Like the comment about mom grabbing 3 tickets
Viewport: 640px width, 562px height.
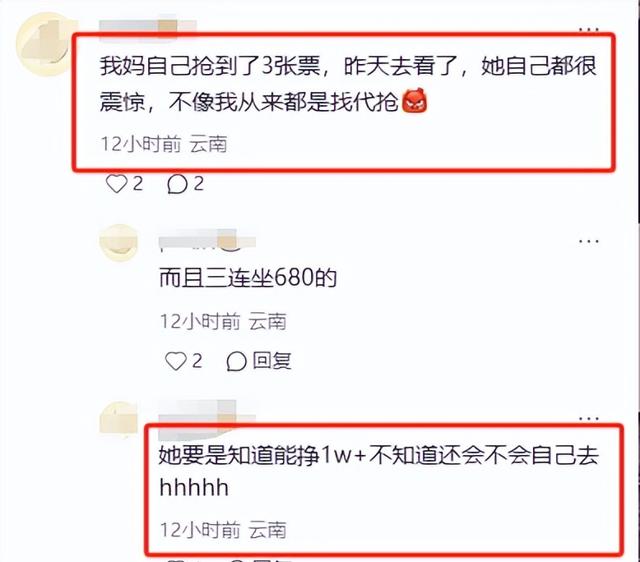coord(117,184)
